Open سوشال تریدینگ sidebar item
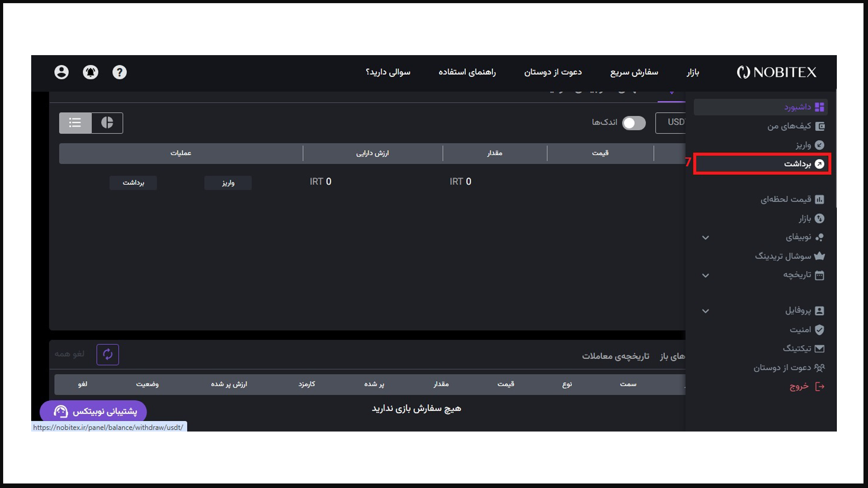This screenshot has width=868, height=488. point(790,256)
